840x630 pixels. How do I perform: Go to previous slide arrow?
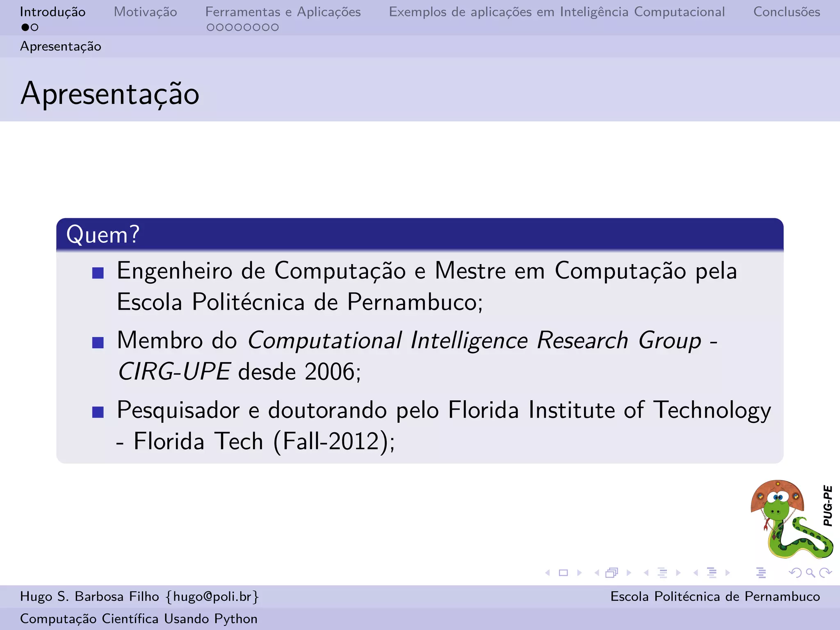[548, 573]
